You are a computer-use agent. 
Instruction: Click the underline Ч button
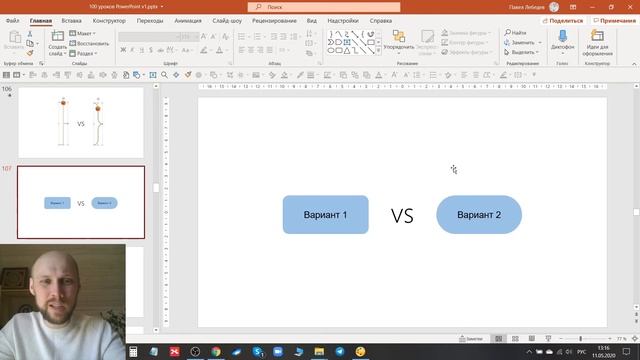(x=142, y=50)
